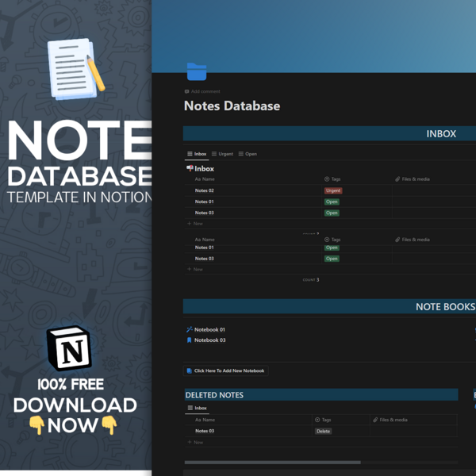The height and width of the screenshot is (476, 476).
Task: Open Notebook 01 page
Action: point(209,330)
